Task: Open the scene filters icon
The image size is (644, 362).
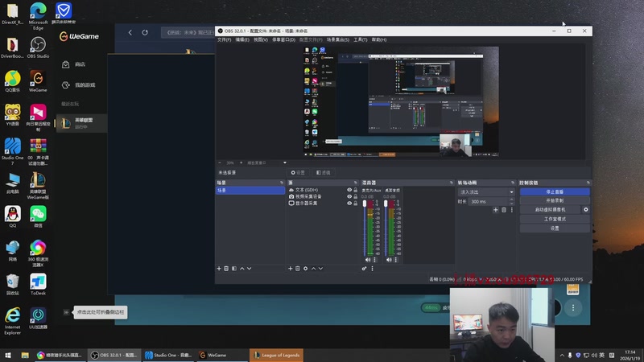Action: coord(234,269)
